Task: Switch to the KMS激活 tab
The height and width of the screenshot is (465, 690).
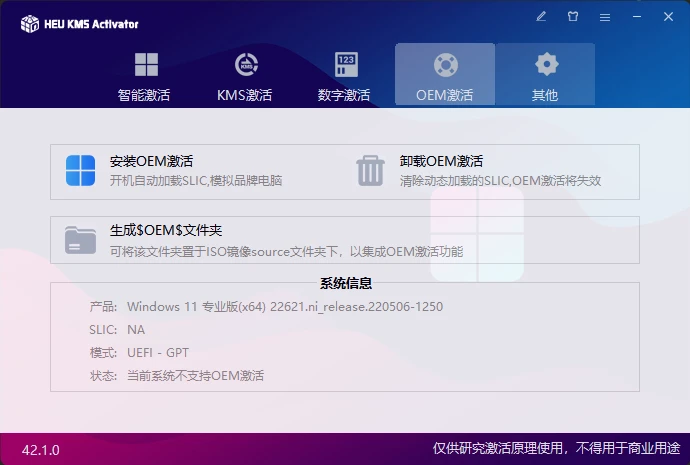Action: (x=245, y=75)
